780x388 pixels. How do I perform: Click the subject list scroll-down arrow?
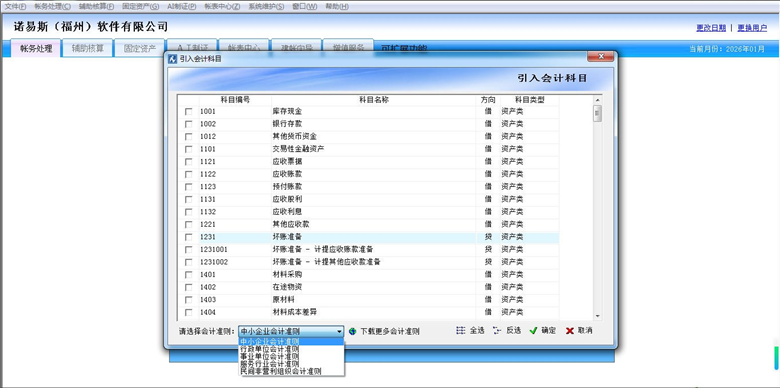[x=597, y=316]
